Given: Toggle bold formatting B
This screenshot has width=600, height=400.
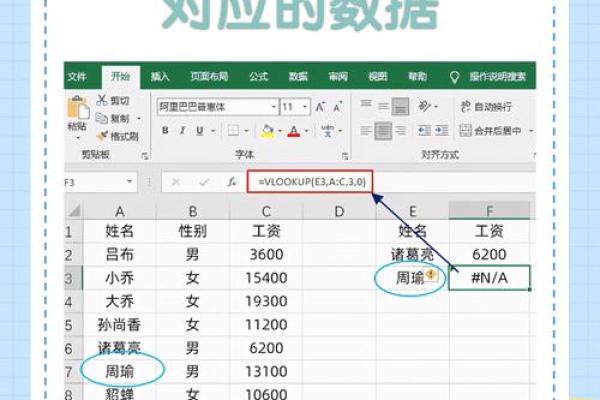Looking at the screenshot, I should 165,131.
